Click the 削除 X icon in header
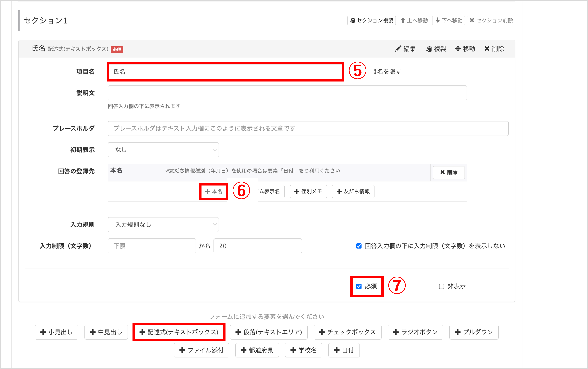The width and height of the screenshot is (588, 369). (x=487, y=49)
